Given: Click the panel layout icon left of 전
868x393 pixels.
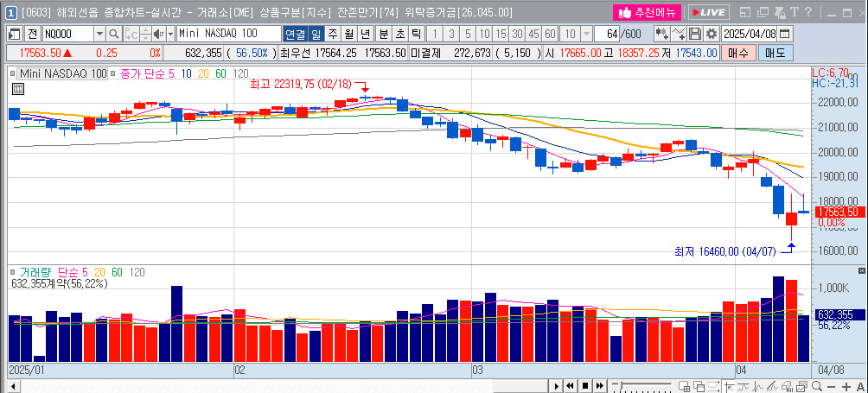Looking at the screenshot, I should [x=15, y=34].
